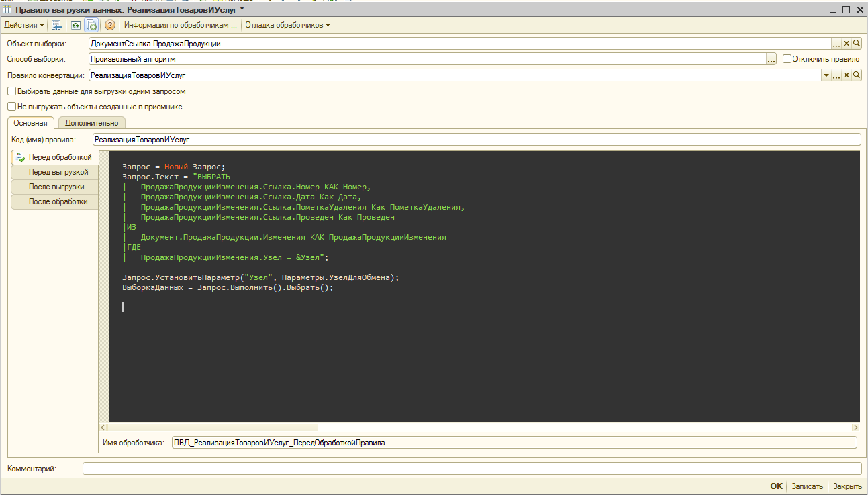Click the Запрос = Новый Запрос line
Screen dimensions: 868x495
[173, 167]
